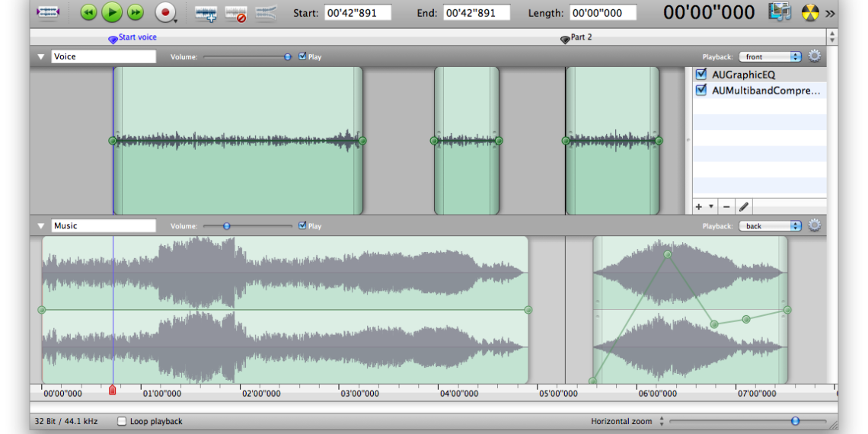Open Voice track settings gear
Screen dimensions: 868x434
[815, 56]
